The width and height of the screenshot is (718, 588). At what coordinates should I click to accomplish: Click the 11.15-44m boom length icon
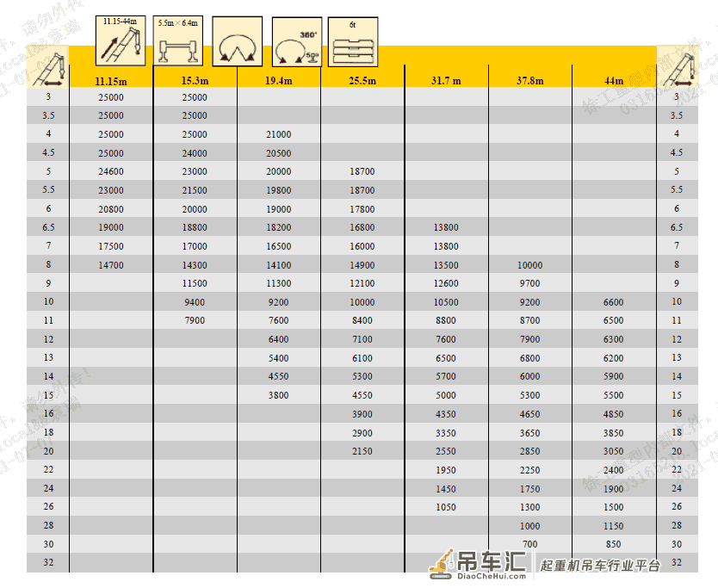click(x=121, y=40)
